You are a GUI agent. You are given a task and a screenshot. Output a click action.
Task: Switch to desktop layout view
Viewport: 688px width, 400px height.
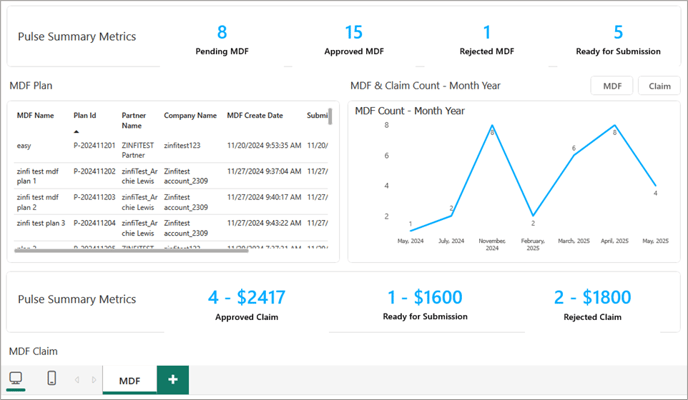16,379
